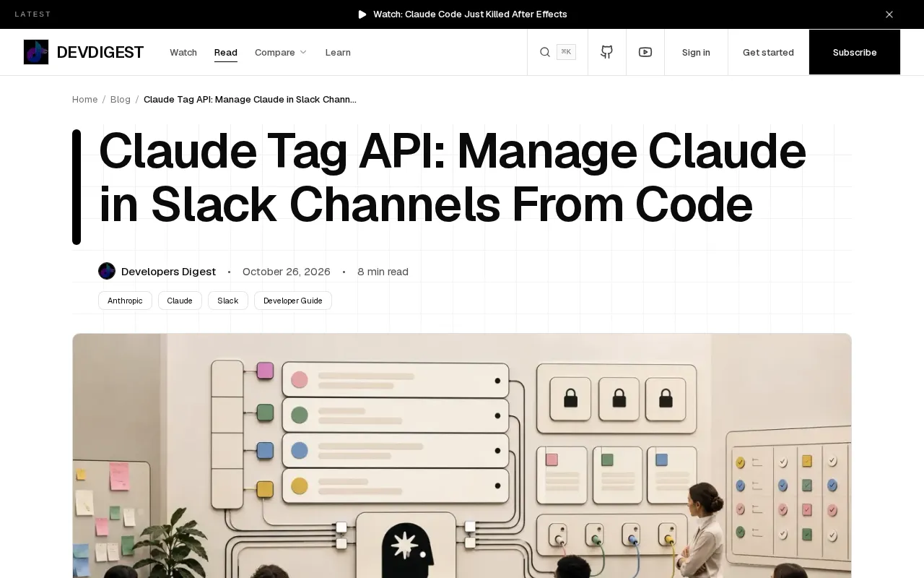Click the play icon in announcement bar
The width and height of the screenshot is (924, 578).
pos(362,14)
